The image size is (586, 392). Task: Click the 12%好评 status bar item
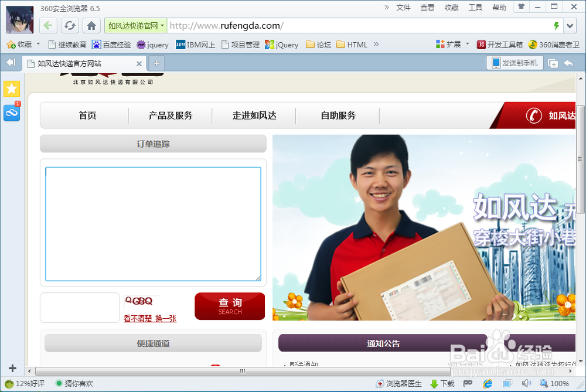tap(25, 383)
